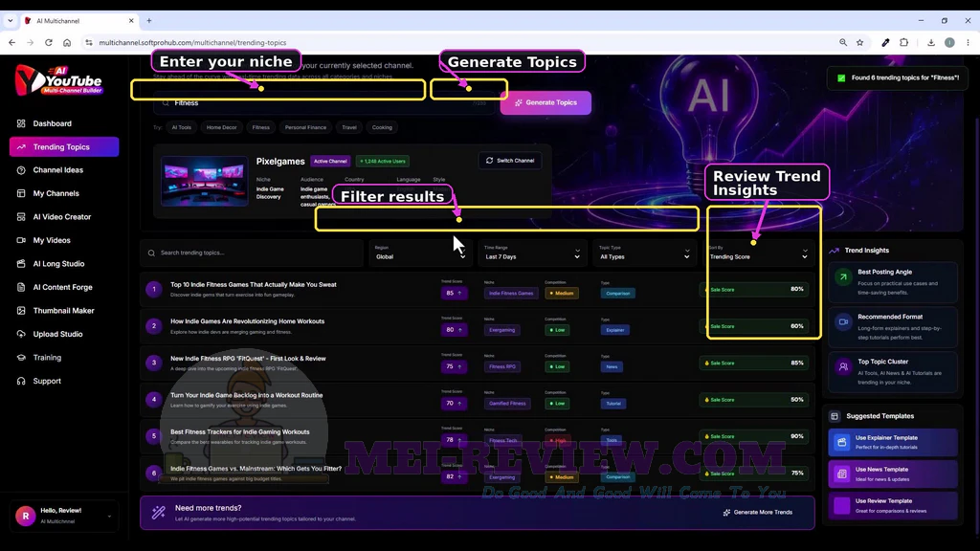980x551 pixels.
Task: Click the R user avatar
Action: (x=26, y=516)
